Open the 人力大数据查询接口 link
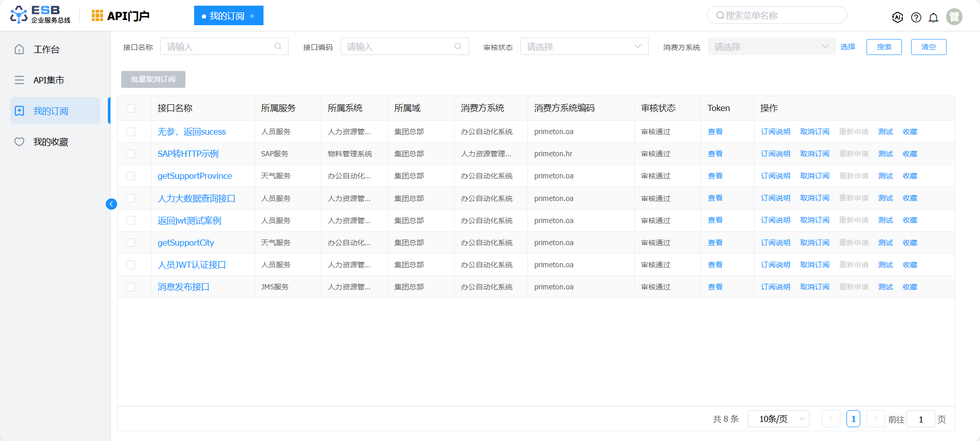 (196, 198)
